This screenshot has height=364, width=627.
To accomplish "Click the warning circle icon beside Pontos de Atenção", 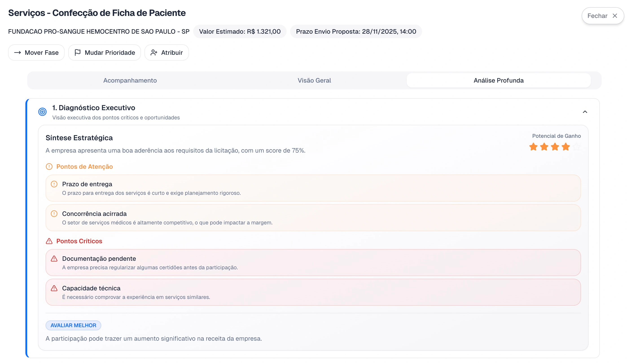I will click(x=49, y=167).
